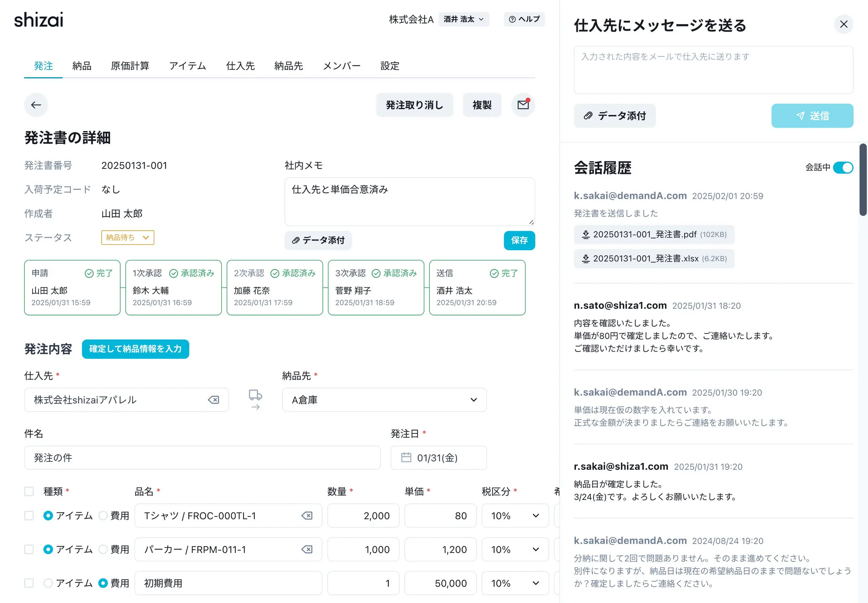Clear the Tシャツ item name field
The image size is (868, 603).
tap(307, 516)
